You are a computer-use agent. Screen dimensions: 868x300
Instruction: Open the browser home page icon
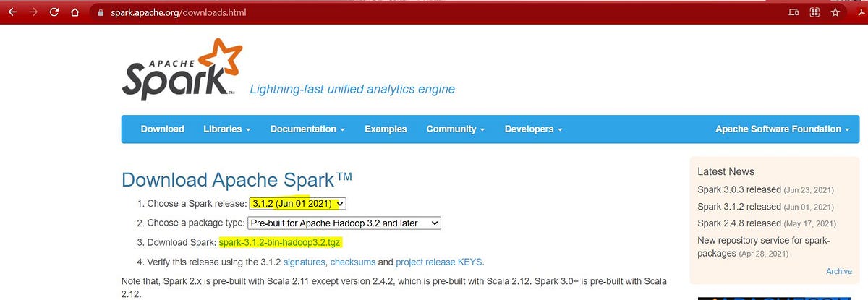74,13
